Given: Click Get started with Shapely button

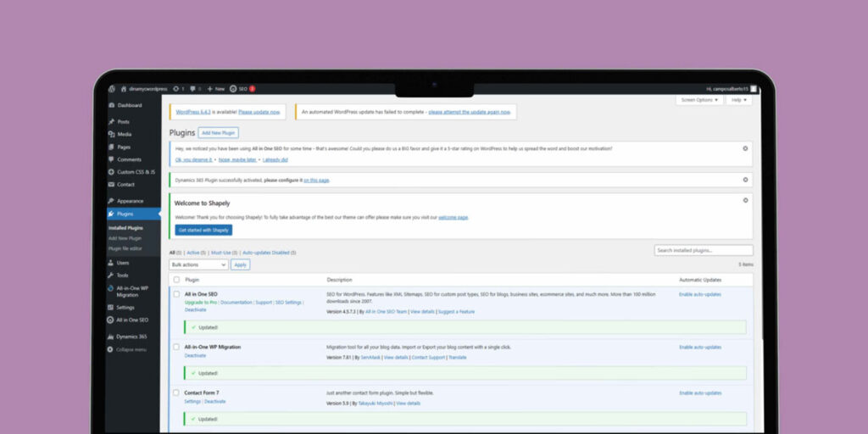Looking at the screenshot, I should [203, 231].
